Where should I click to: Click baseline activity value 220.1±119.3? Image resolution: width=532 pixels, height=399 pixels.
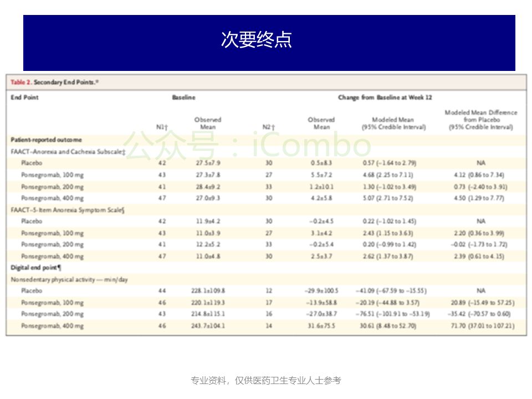coord(208,303)
